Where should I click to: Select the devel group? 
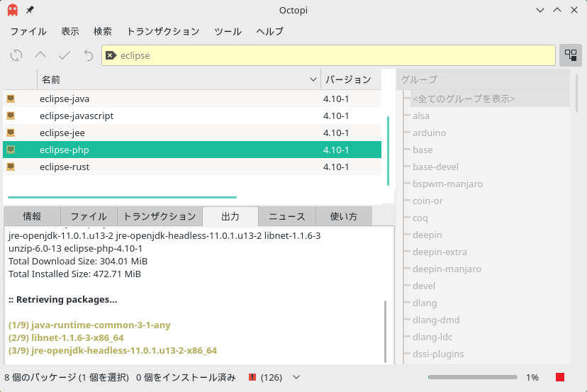coord(424,286)
